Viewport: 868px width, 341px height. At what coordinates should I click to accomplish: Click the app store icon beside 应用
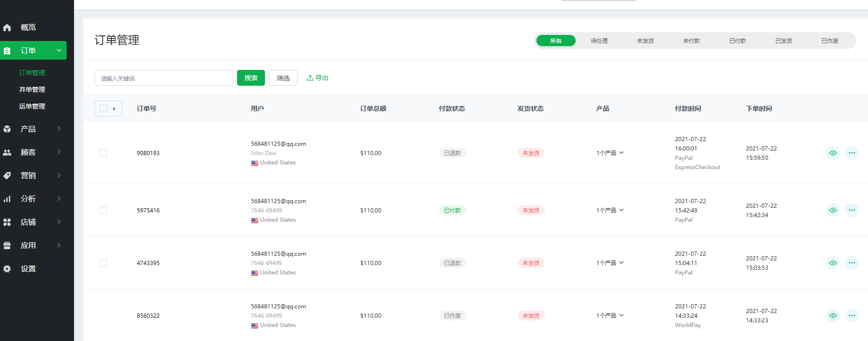click(x=7, y=246)
